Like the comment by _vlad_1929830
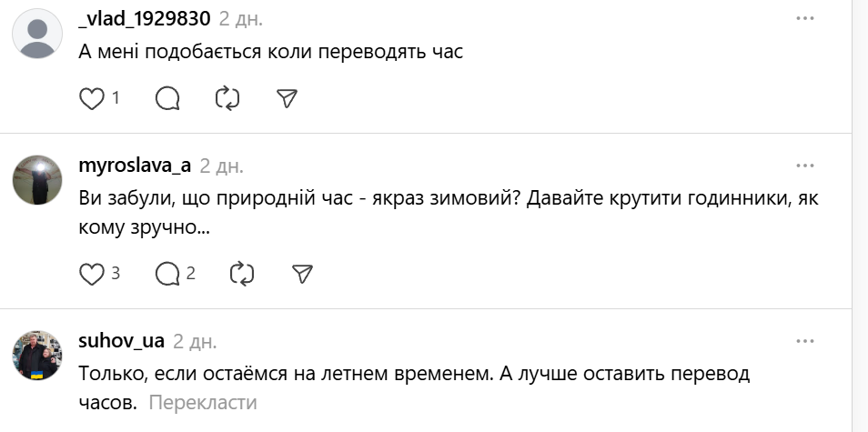Screen dimensions: 868x432 tap(92, 98)
